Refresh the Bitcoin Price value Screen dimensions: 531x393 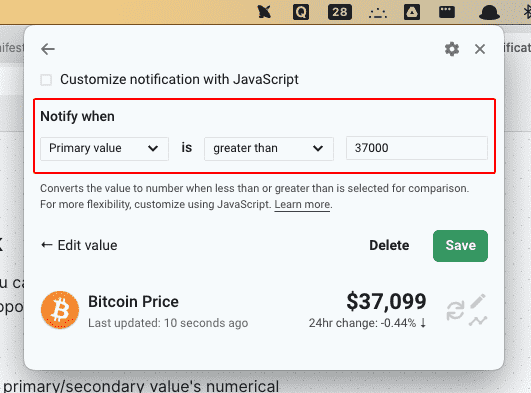[455, 311]
